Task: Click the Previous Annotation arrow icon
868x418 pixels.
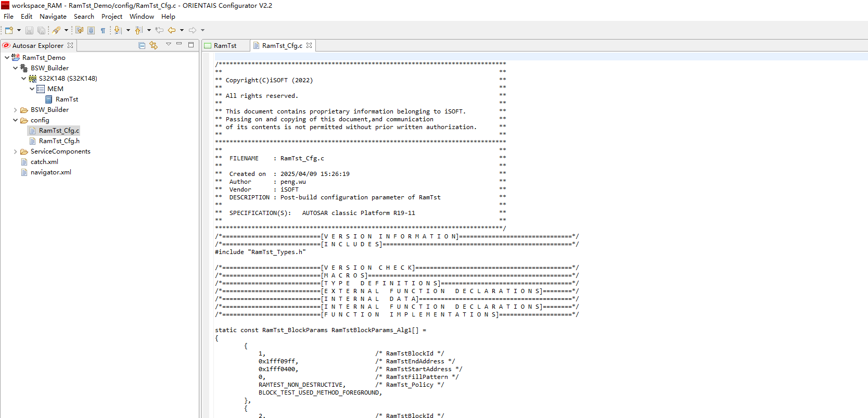Action: pyautogui.click(x=139, y=30)
